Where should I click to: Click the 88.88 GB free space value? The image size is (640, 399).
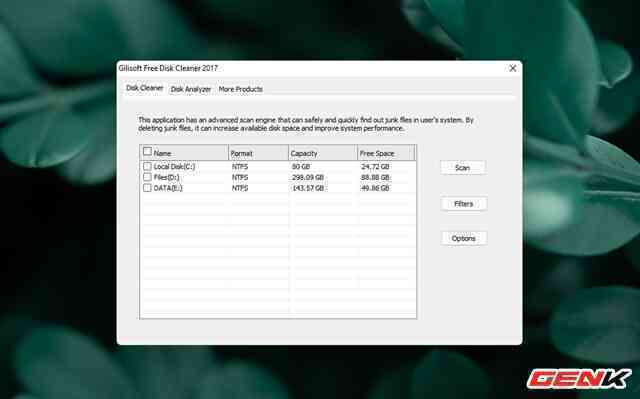pyautogui.click(x=375, y=177)
